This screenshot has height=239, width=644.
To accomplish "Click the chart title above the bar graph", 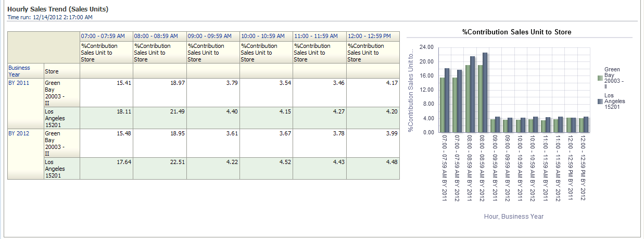I will click(516, 32).
